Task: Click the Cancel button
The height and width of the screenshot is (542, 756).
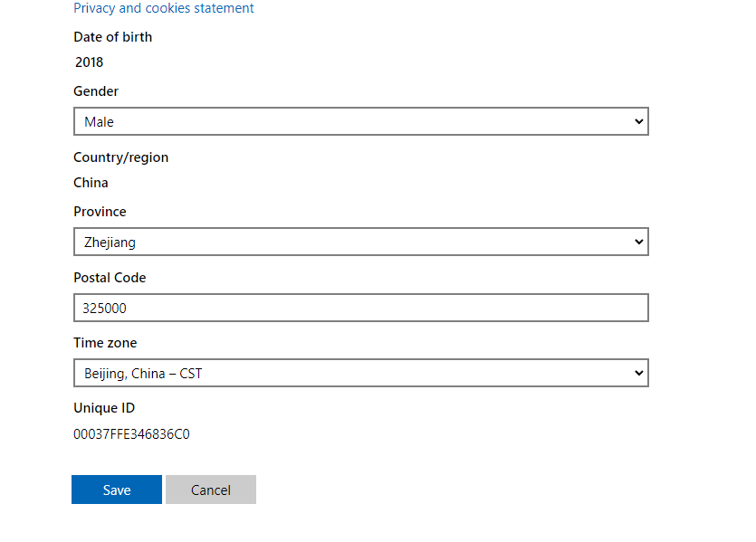Action: click(210, 490)
